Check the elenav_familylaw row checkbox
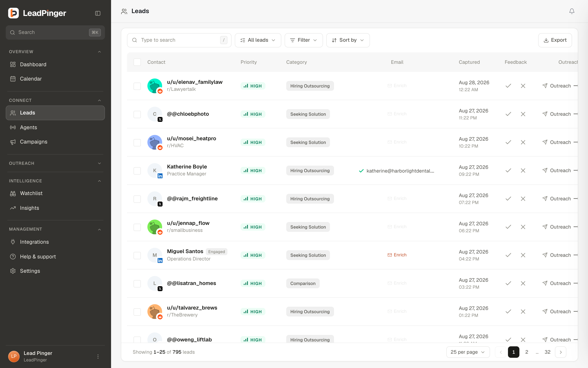This screenshot has width=588, height=368. (x=137, y=86)
